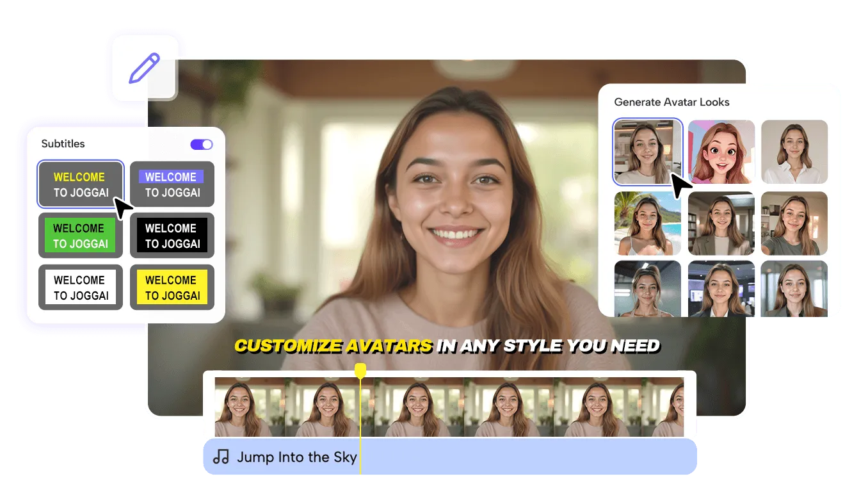Select the first highlighted avatar look
Image resolution: width=868 pixels, height=488 pixels.
[647, 152]
